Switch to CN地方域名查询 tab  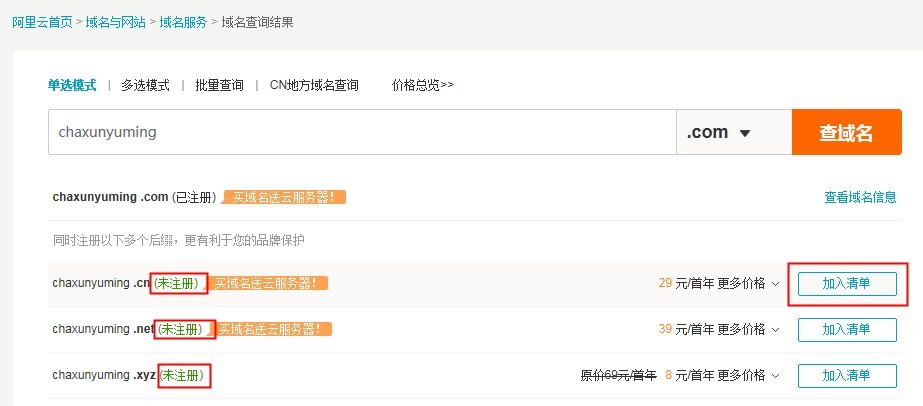(314, 86)
